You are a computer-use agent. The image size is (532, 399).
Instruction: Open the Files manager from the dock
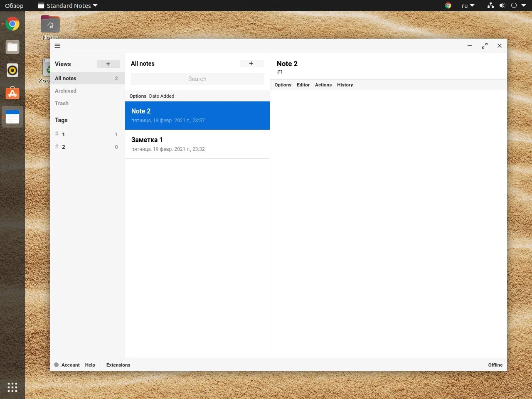pyautogui.click(x=12, y=47)
